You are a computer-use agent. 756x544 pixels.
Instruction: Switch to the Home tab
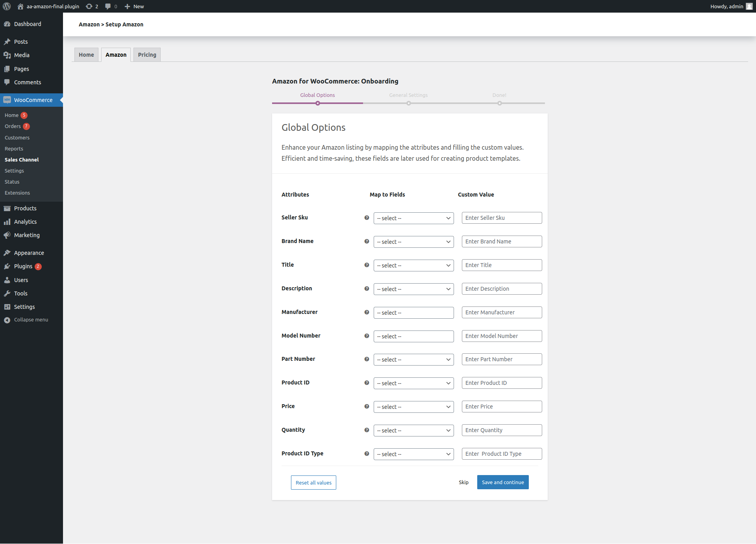(86, 55)
